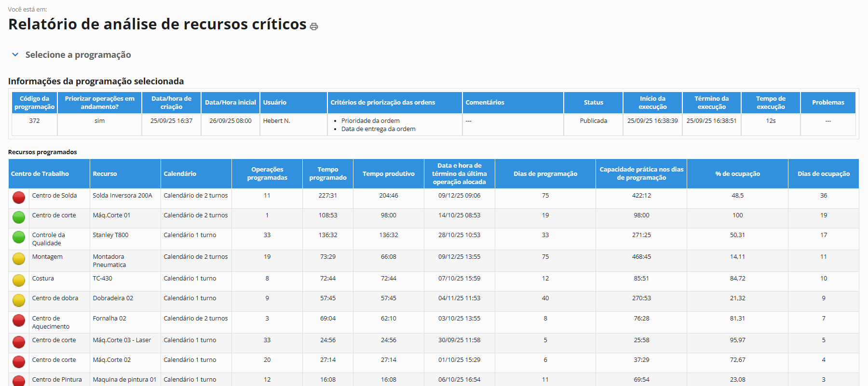868x386 pixels.
Task: Click red status circle for Máq.Corte 03 - Laser
Action: click(19, 342)
